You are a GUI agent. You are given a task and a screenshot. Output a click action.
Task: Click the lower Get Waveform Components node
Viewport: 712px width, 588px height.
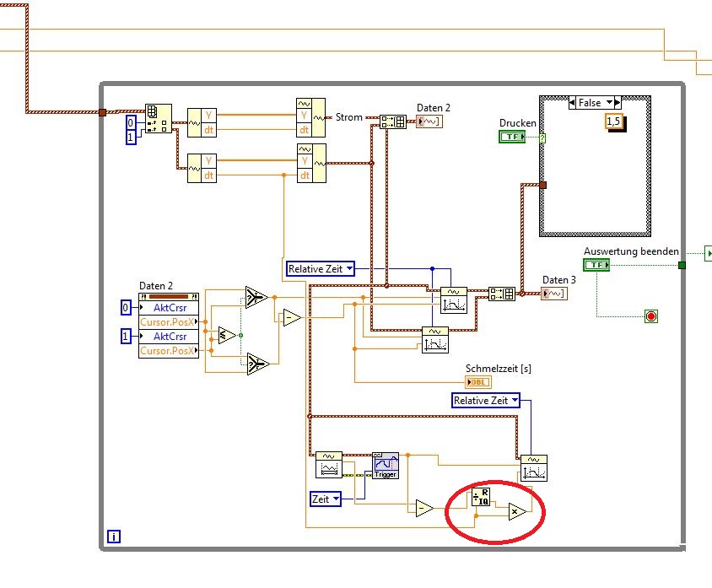click(x=202, y=169)
